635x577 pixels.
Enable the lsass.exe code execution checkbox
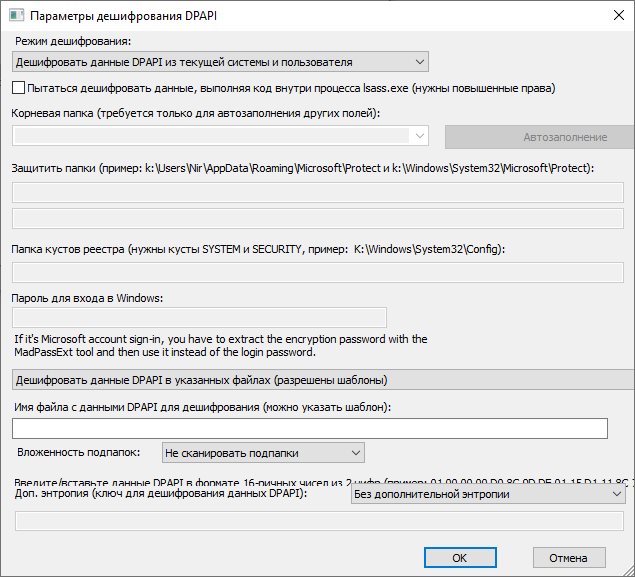pyautogui.click(x=18, y=88)
